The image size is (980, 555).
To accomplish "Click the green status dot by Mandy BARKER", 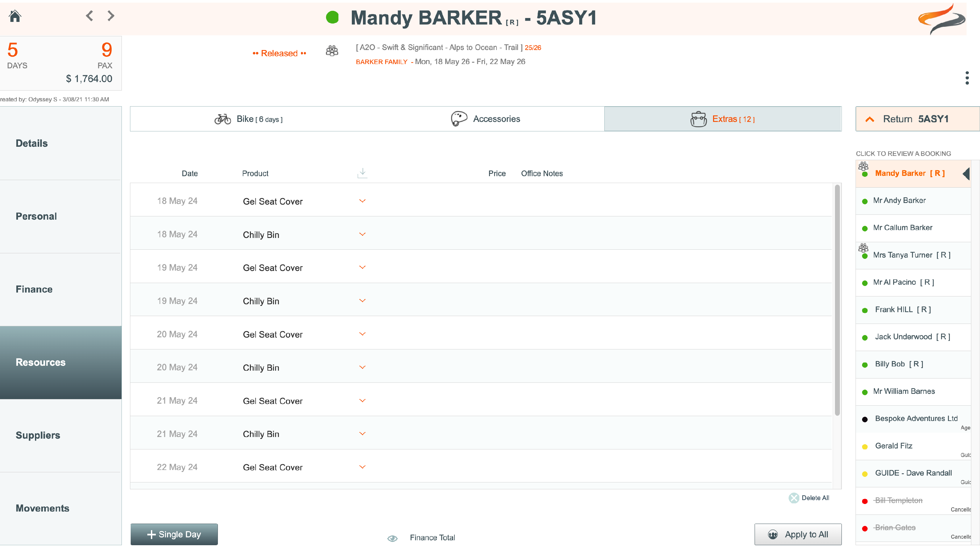I will tap(332, 18).
